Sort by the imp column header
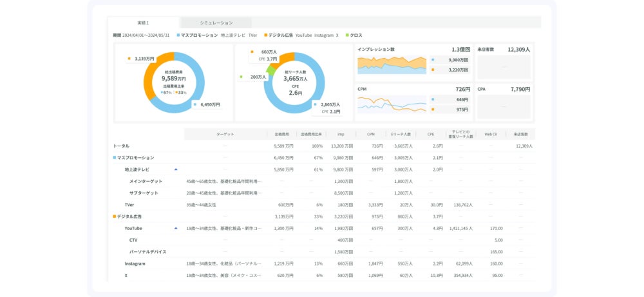The width and height of the screenshot is (644, 297). coord(341,134)
